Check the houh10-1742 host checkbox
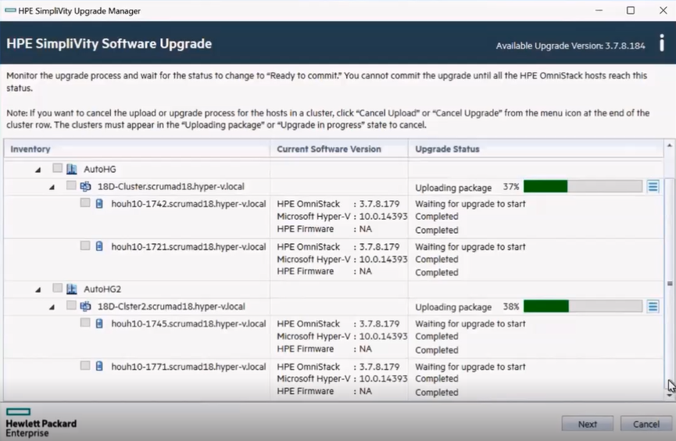This screenshot has width=676, height=441. tap(85, 203)
